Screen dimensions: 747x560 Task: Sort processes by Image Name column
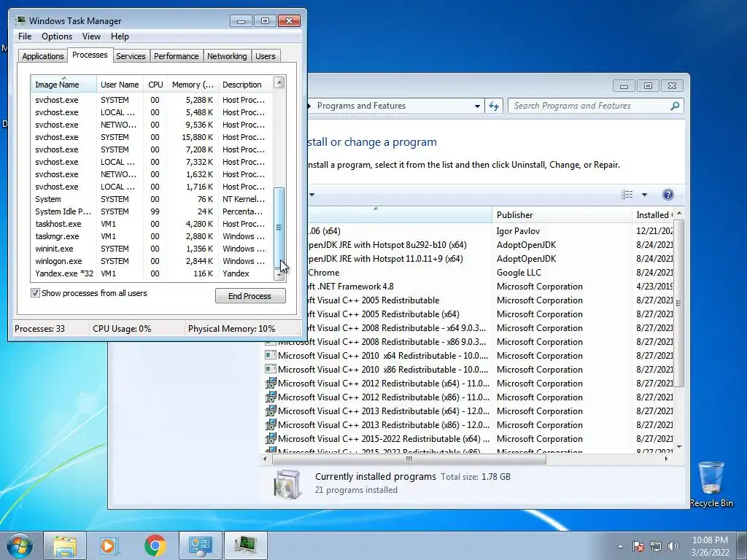(x=63, y=85)
